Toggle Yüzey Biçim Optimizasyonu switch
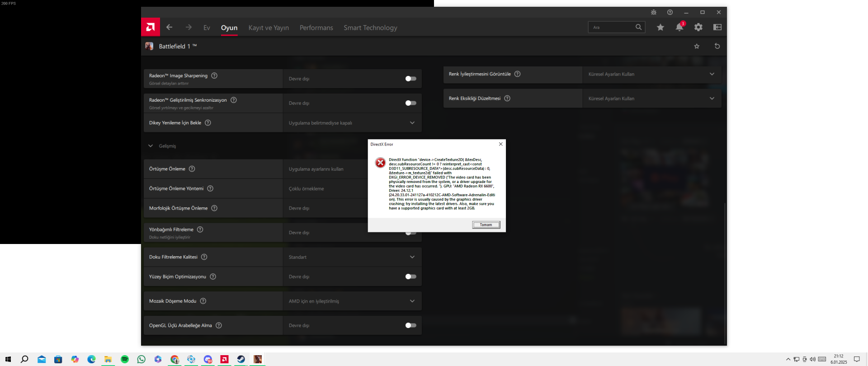868x366 pixels. (411, 277)
